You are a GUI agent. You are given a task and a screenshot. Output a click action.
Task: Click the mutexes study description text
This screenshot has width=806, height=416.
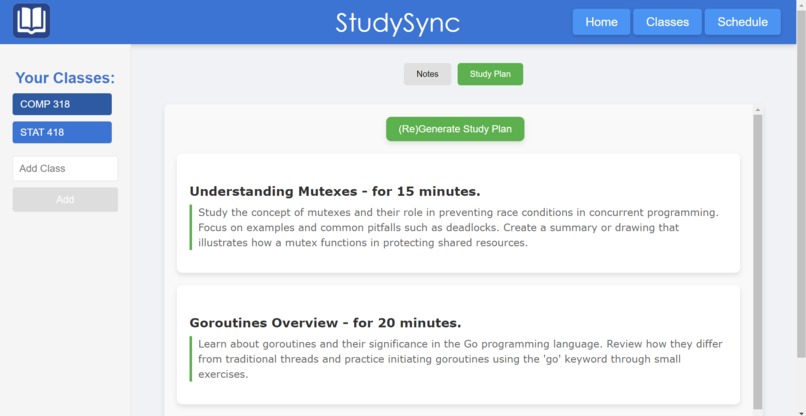pyautogui.click(x=458, y=227)
